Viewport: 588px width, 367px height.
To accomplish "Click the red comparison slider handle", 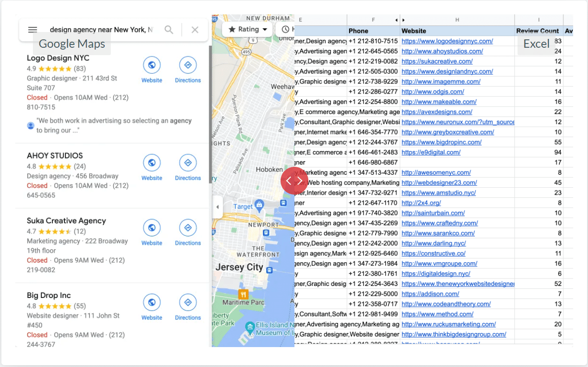I will [x=294, y=181].
